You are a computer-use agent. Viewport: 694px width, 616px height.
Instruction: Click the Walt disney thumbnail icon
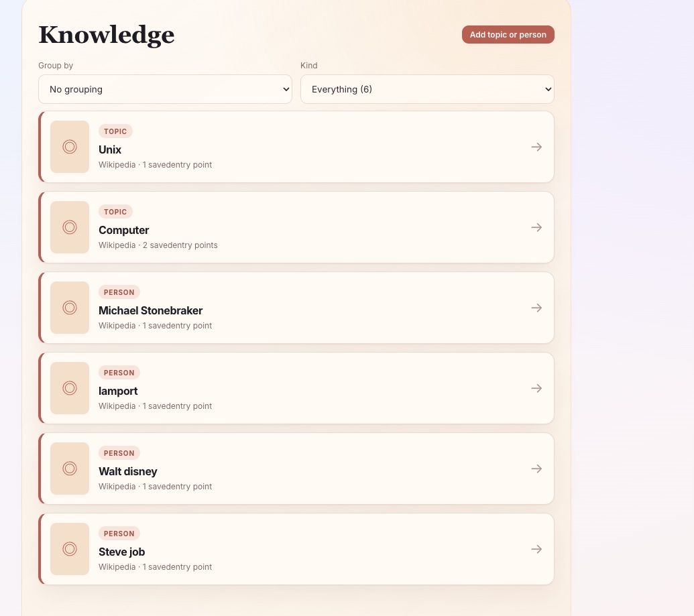point(70,469)
